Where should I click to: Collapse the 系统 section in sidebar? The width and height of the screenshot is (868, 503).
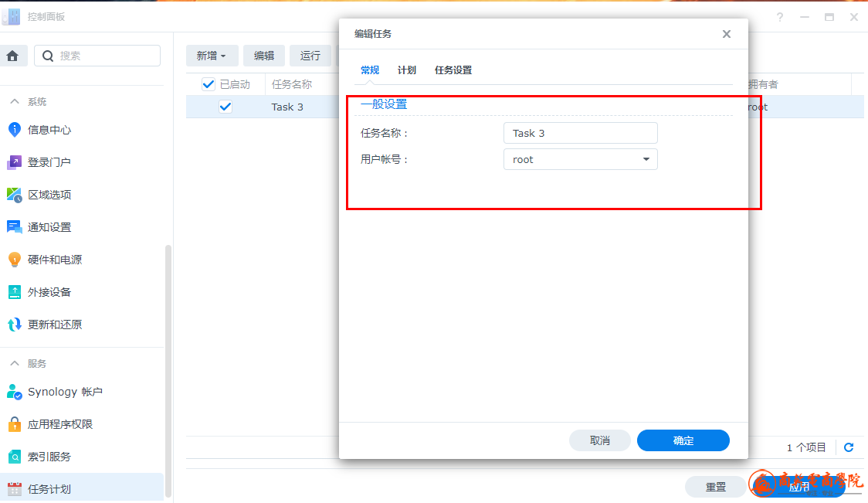(14, 102)
